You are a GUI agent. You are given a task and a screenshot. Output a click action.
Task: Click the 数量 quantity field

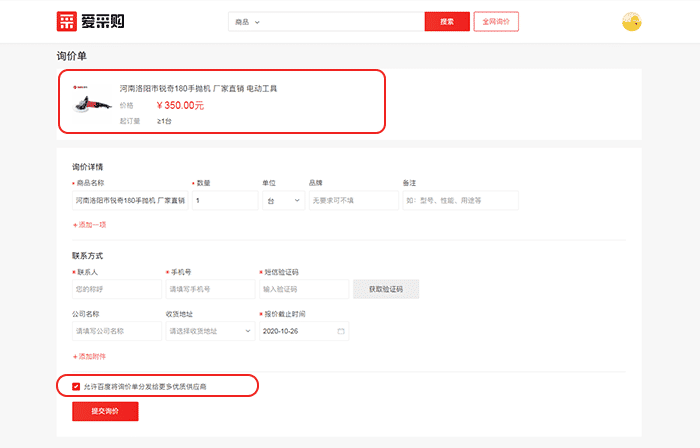[225, 200]
